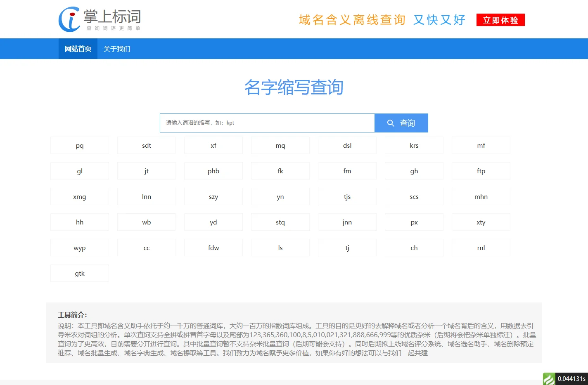The height and width of the screenshot is (385, 588).
Task: Open the fm abbreviation tag
Action: point(347,171)
